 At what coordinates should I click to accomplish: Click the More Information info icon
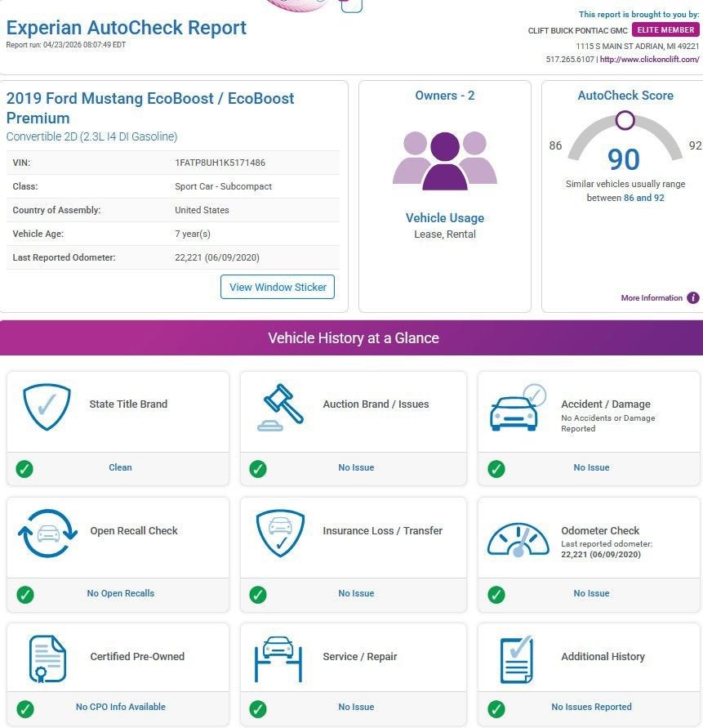tap(693, 298)
